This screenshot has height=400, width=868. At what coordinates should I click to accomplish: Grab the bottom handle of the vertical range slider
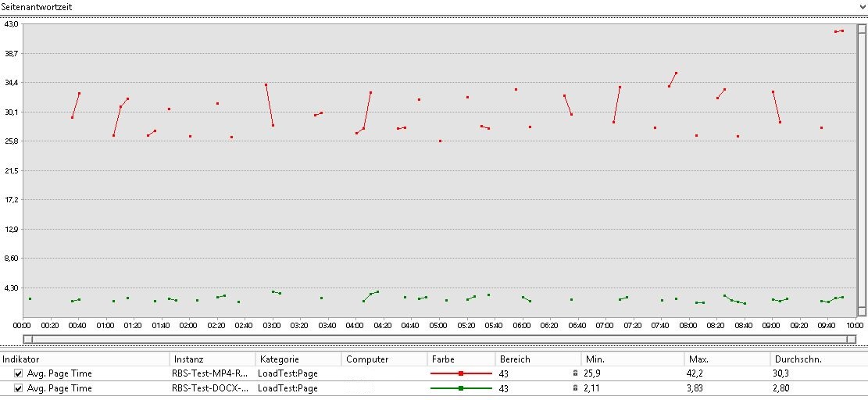point(861,310)
